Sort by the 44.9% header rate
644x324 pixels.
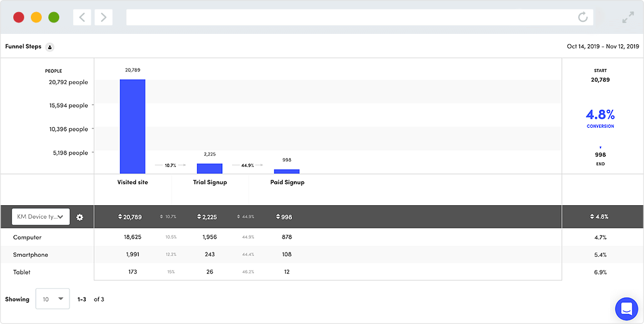pyautogui.click(x=246, y=217)
